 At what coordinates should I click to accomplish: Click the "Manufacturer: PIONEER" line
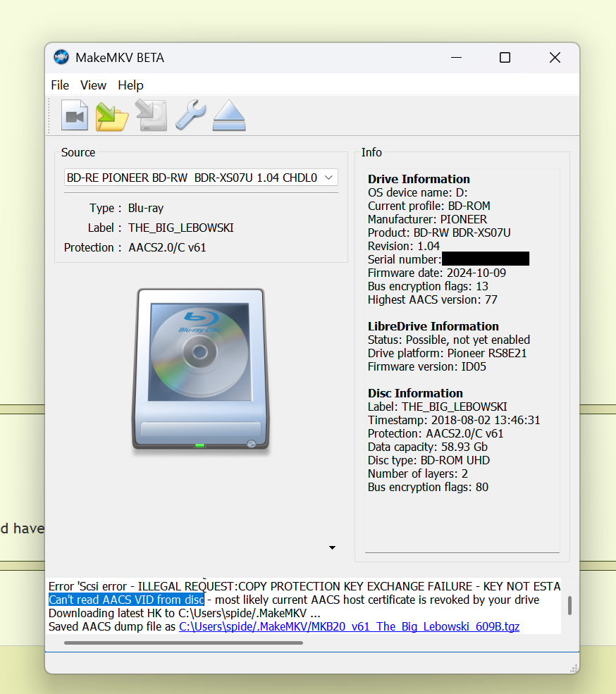coord(427,219)
